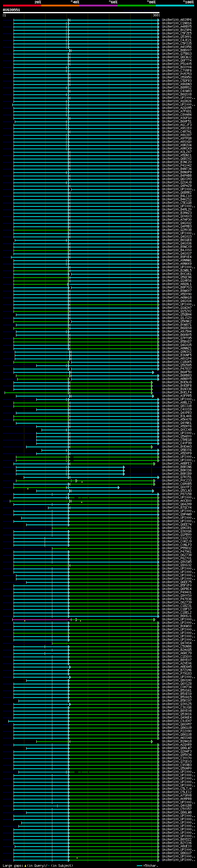
Task: Click hit label UniRef100_B4PHB8
Action: click(x=177, y=176)
